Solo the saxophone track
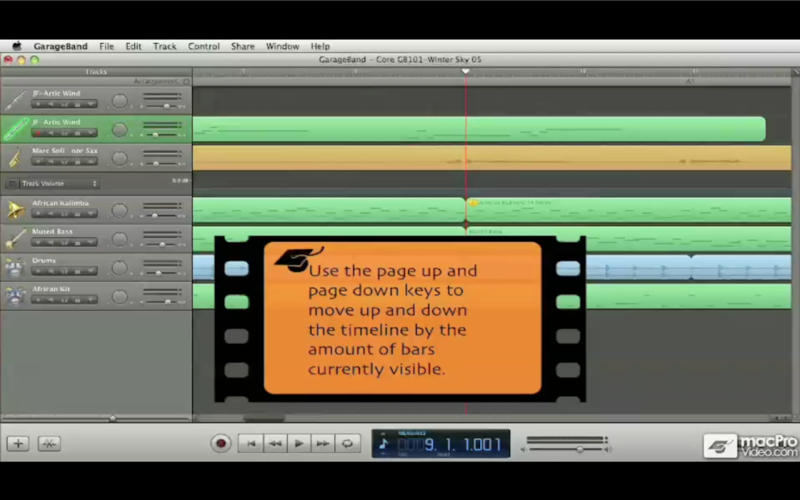 (64, 162)
